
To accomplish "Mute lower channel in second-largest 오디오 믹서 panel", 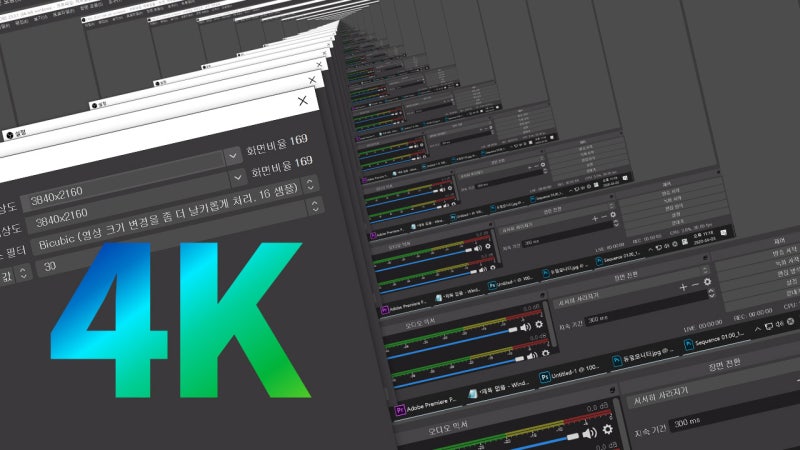I will pyautogui.click(x=532, y=356).
